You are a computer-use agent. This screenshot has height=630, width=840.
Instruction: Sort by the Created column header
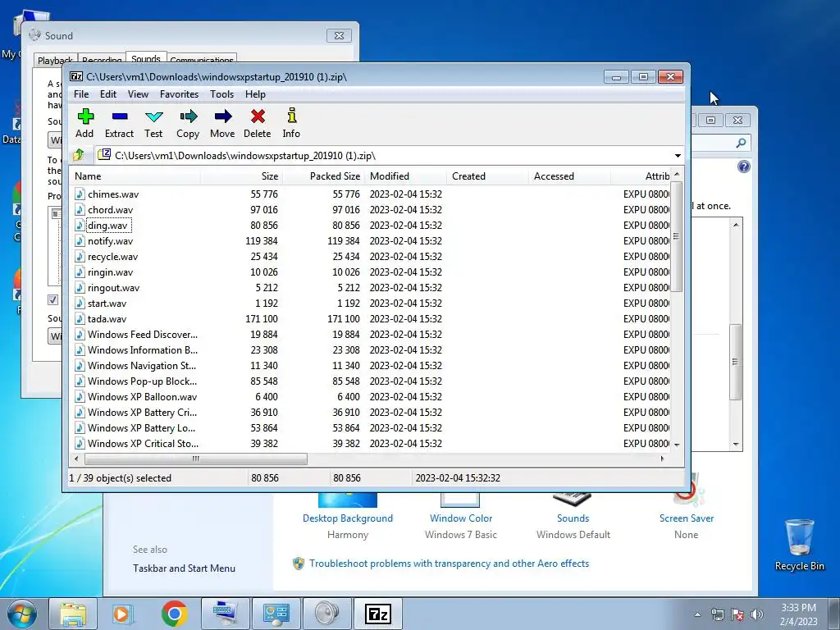point(487,176)
